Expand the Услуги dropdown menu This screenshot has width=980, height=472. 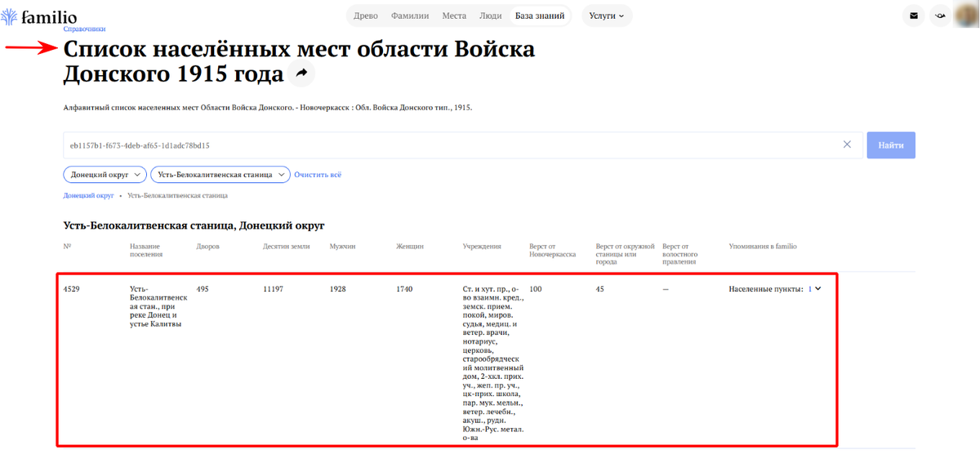607,16
